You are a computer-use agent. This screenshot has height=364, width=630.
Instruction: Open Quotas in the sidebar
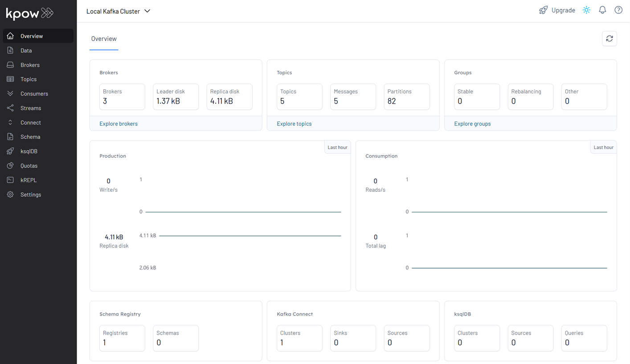38,166
